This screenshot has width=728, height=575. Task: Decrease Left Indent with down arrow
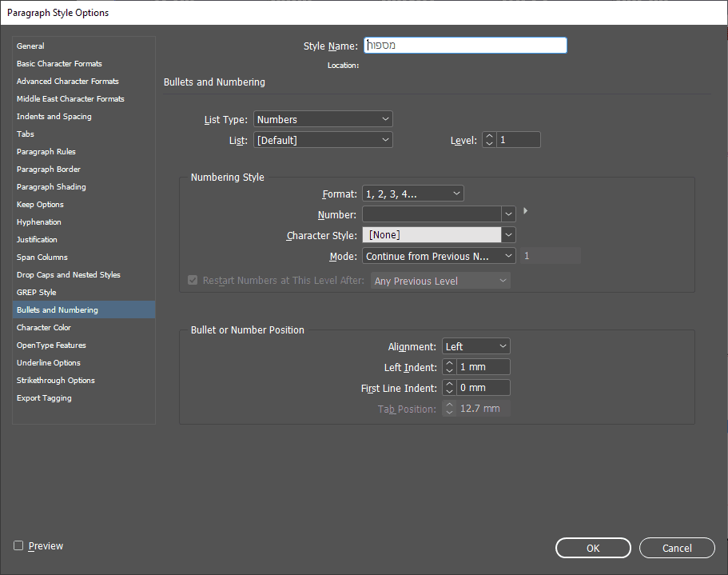coord(449,370)
